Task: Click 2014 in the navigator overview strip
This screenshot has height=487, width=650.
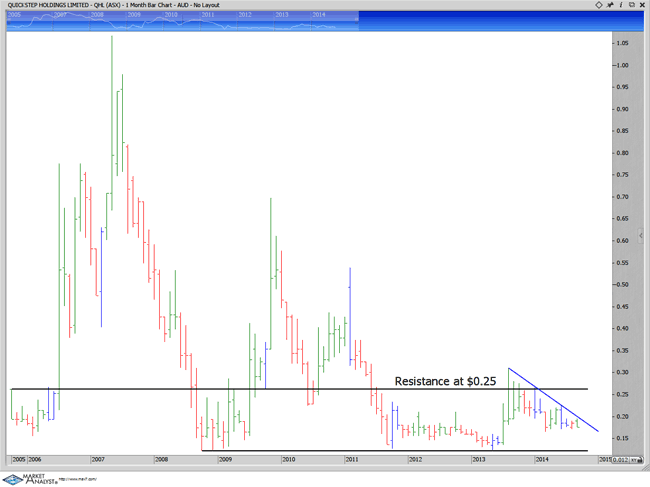Action: (318, 15)
